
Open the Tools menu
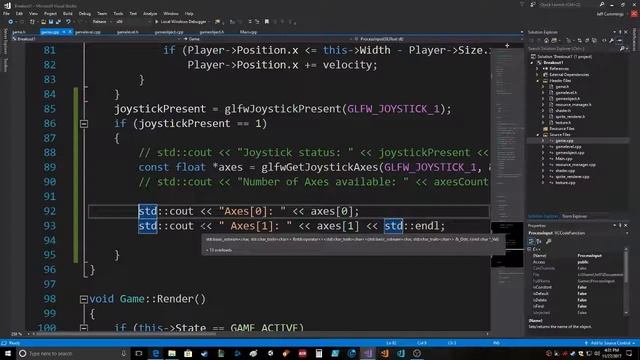[x=118, y=13]
